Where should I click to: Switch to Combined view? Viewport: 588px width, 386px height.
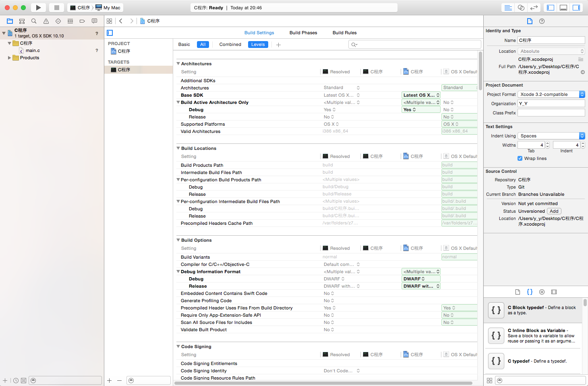coord(230,44)
